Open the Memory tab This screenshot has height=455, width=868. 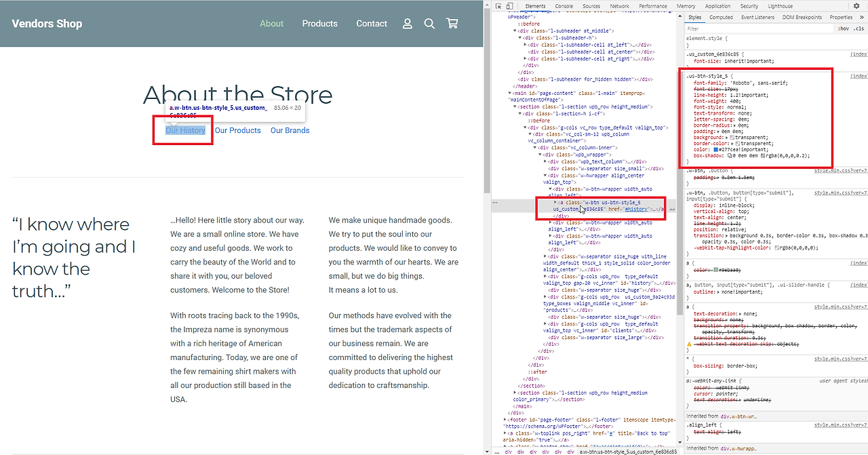(x=686, y=6)
